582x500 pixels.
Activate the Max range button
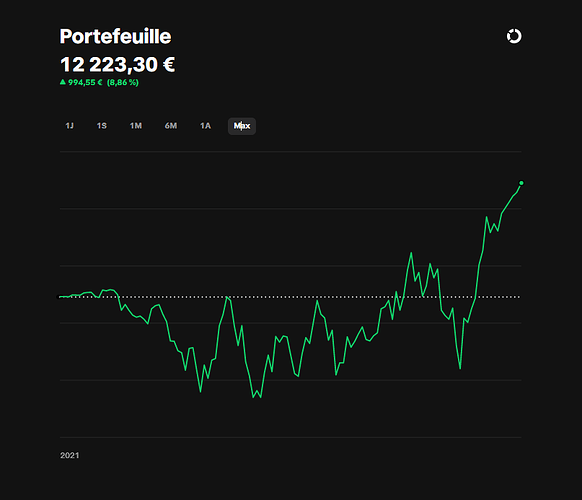[x=242, y=126]
